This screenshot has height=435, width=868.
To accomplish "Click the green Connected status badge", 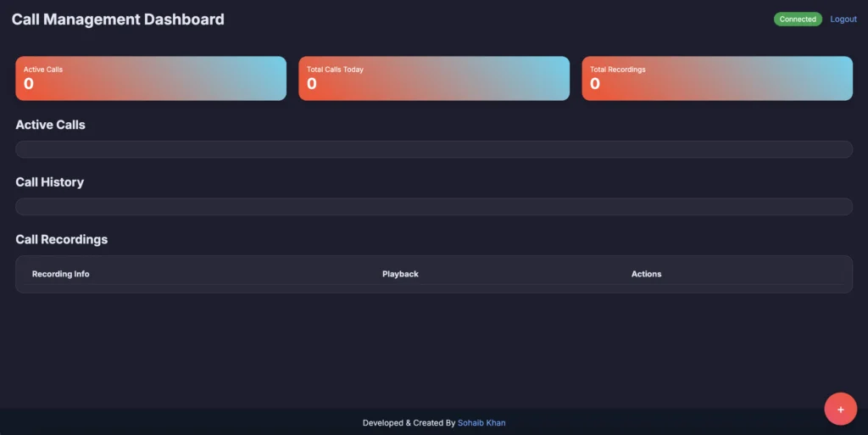I will 797,20.
